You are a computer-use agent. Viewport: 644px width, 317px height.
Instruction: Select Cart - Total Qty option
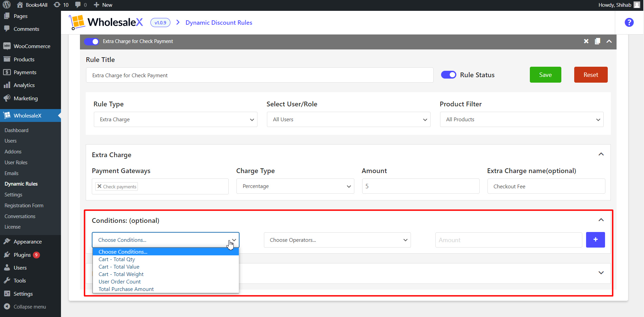pyautogui.click(x=166, y=259)
